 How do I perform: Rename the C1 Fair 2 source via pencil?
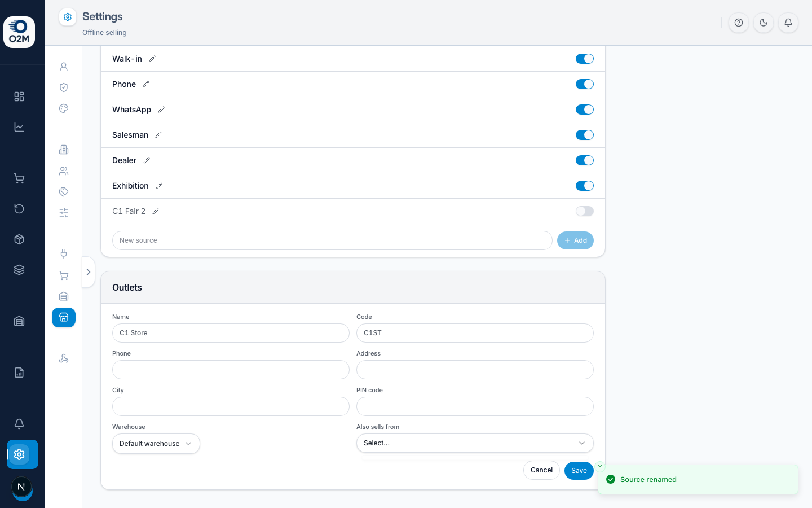(x=156, y=211)
